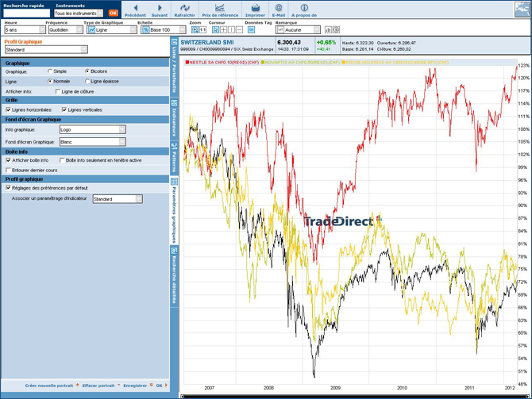Click the Créer nouvelle portrait link

[49, 386]
